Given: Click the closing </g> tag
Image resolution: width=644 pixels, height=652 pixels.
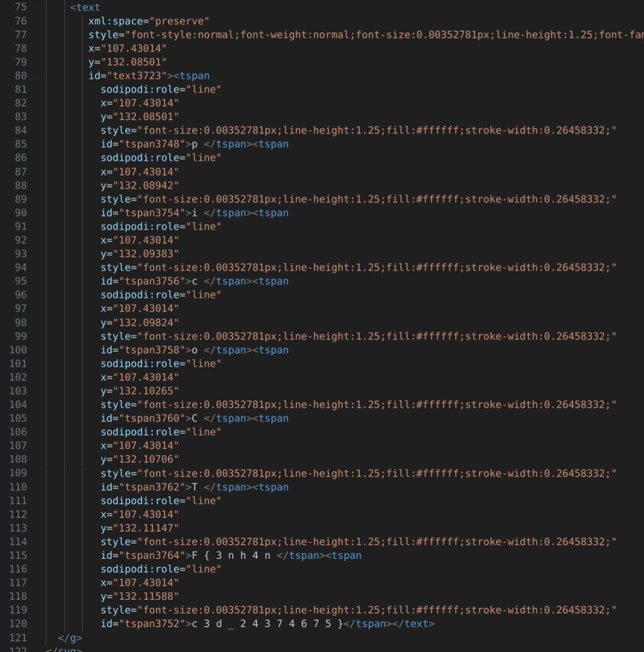Looking at the screenshot, I should [x=70, y=638].
